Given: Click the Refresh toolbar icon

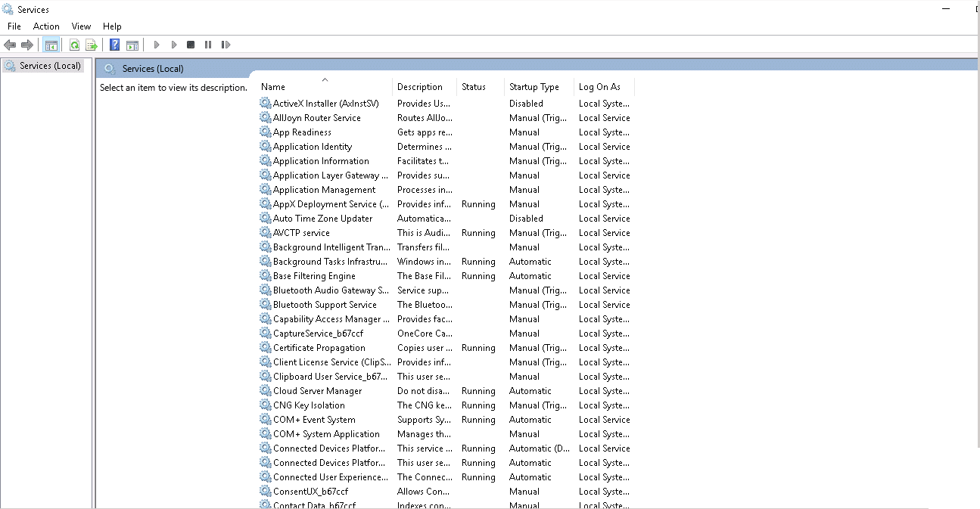Looking at the screenshot, I should [74, 45].
